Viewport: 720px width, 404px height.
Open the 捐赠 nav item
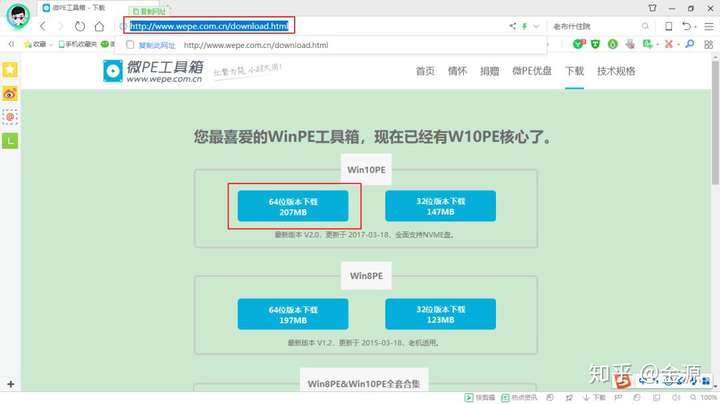(489, 71)
